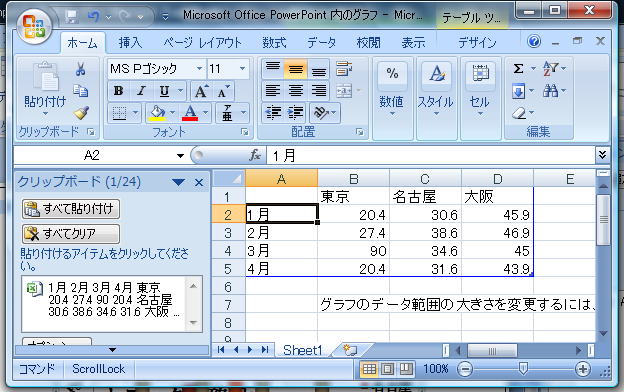Screen dimensions: 624x392
Task: Click the Increase Font Size icon
Action: [201, 92]
